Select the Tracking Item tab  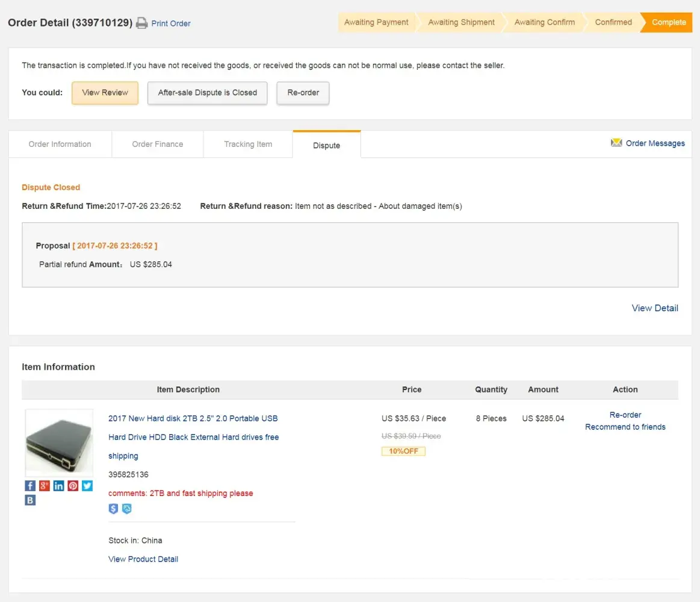coord(248,144)
